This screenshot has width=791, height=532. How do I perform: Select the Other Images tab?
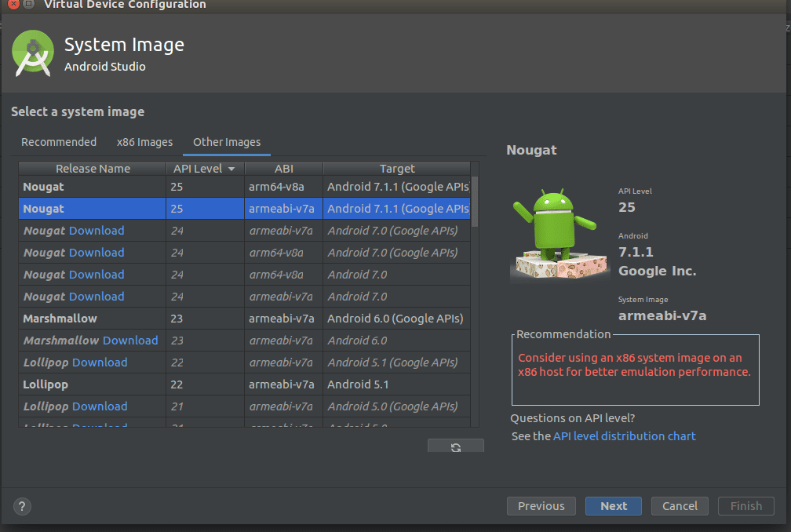coord(227,142)
